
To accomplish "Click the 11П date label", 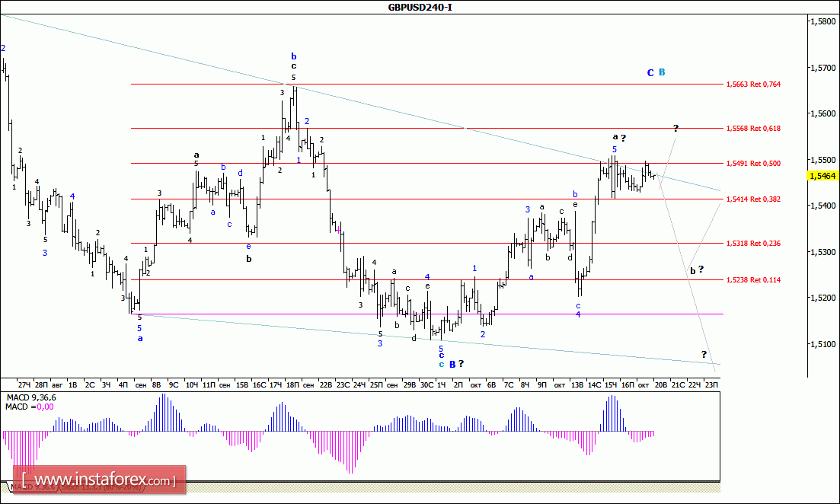I will 209,384.
